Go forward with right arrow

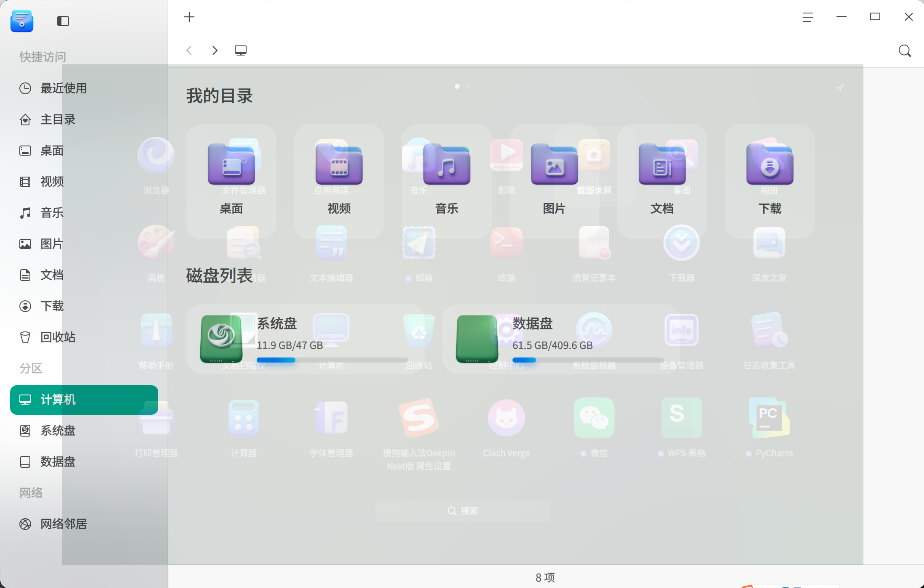pos(215,50)
